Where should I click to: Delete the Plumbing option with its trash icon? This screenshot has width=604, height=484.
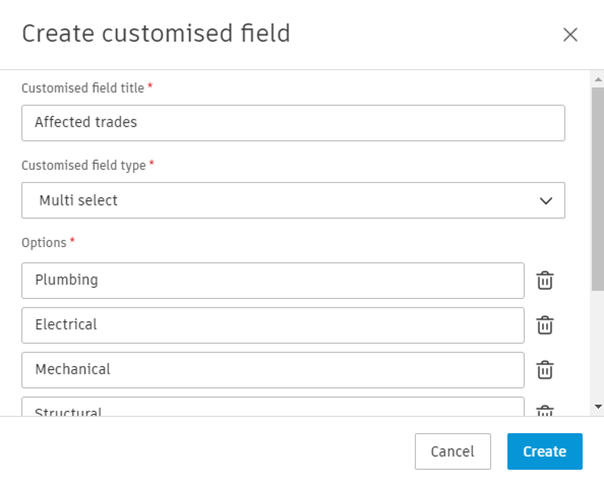click(x=545, y=281)
